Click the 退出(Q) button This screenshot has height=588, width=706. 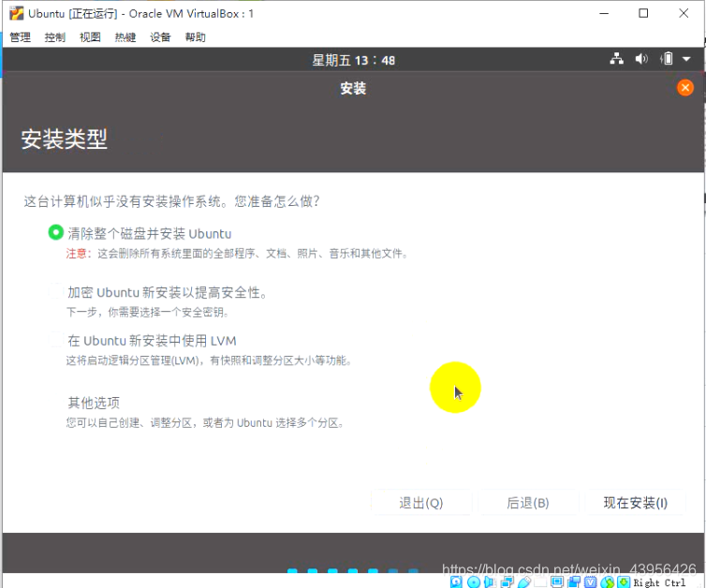tap(421, 503)
